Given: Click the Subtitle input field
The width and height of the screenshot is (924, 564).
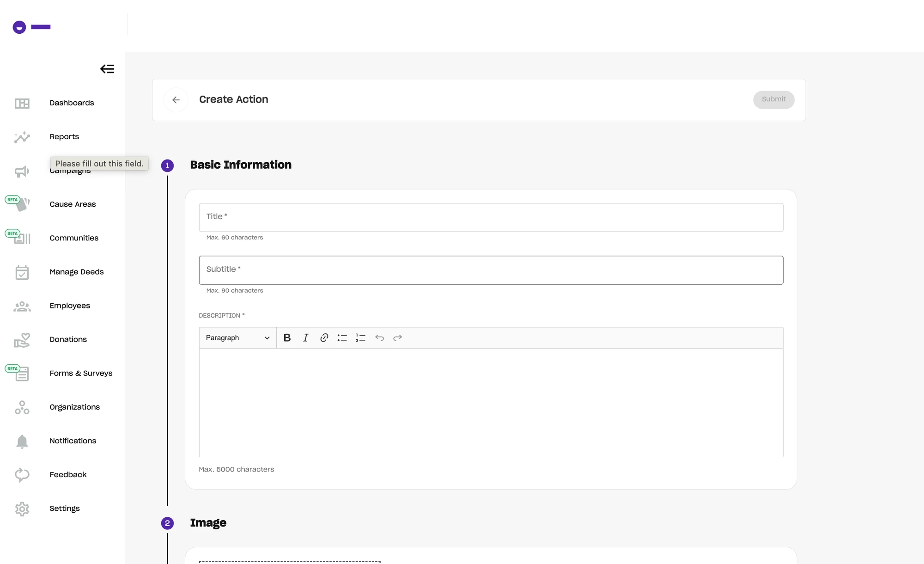Looking at the screenshot, I should click(x=491, y=270).
